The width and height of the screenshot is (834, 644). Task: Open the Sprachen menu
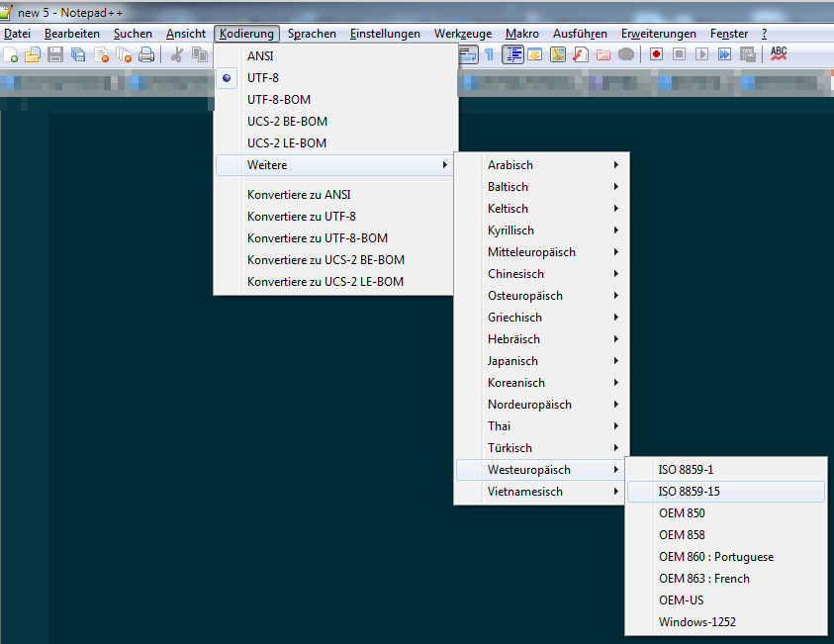point(312,34)
